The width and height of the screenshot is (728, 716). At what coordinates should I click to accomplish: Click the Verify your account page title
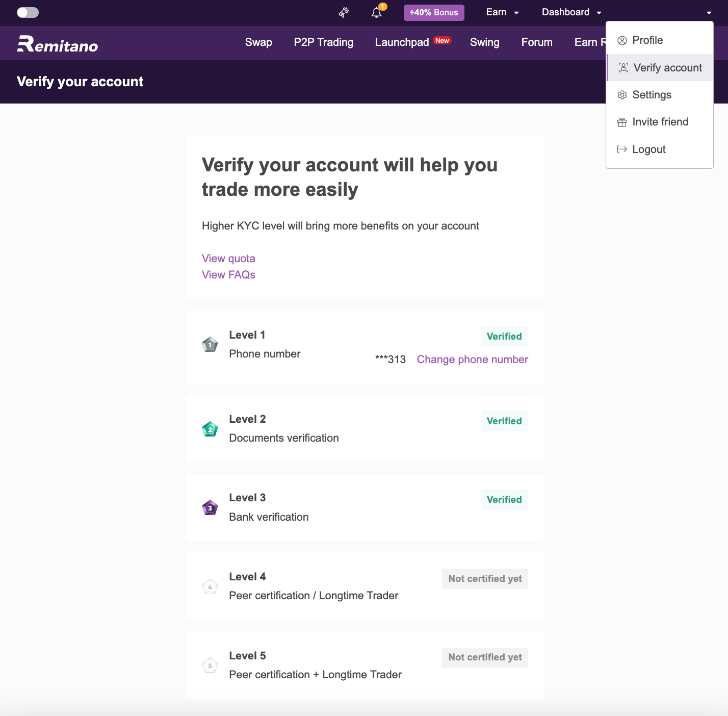tap(80, 82)
